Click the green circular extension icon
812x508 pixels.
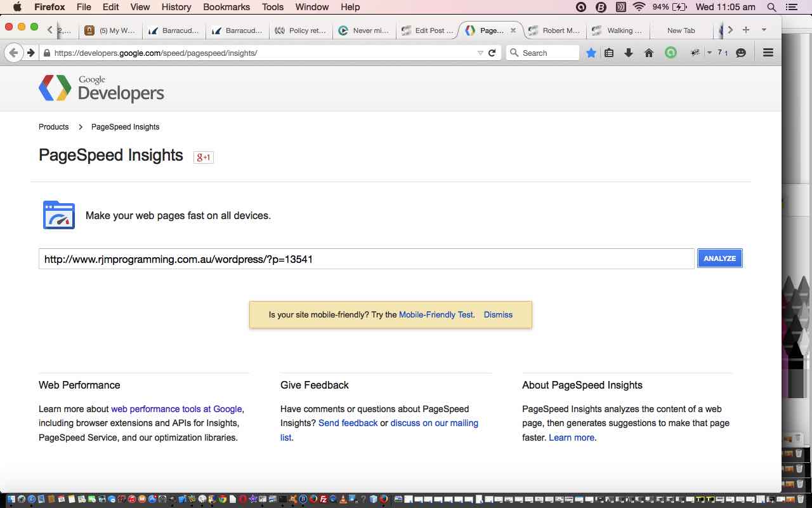(671, 53)
